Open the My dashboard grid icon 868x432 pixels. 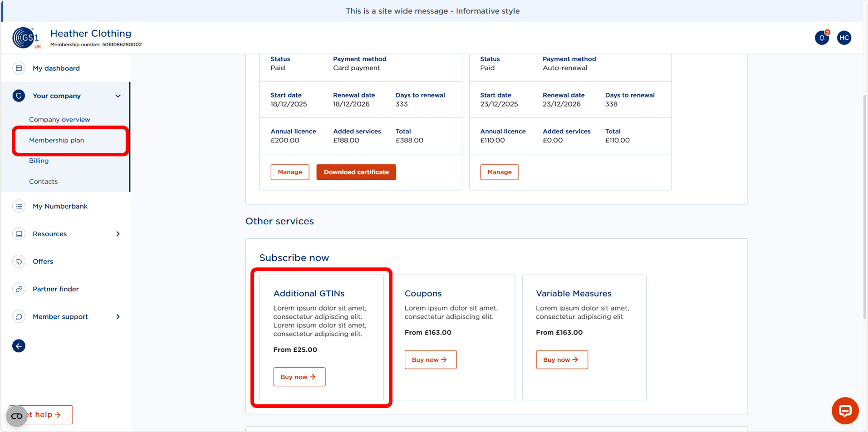click(x=18, y=68)
